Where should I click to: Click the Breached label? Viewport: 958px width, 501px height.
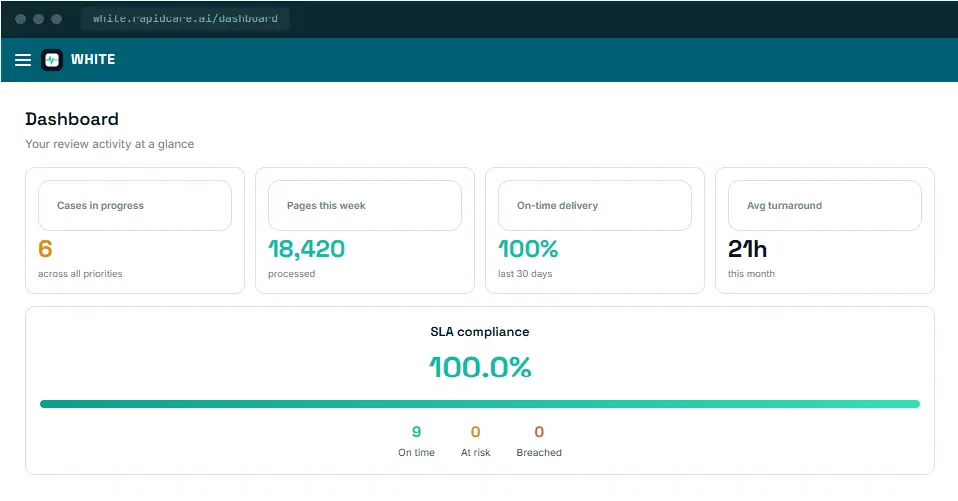[x=539, y=453]
